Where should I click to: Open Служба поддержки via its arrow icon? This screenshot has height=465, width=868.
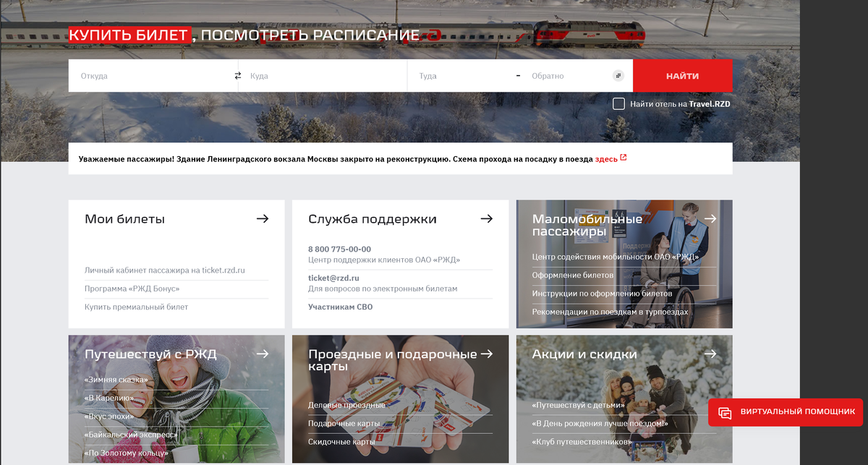click(486, 218)
